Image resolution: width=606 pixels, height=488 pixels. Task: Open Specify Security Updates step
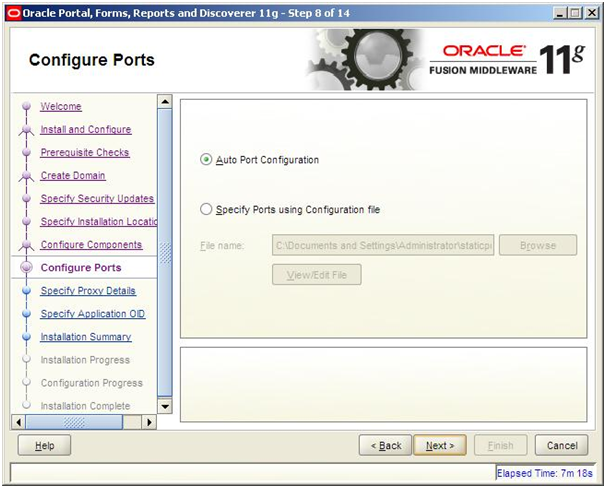tap(97, 199)
